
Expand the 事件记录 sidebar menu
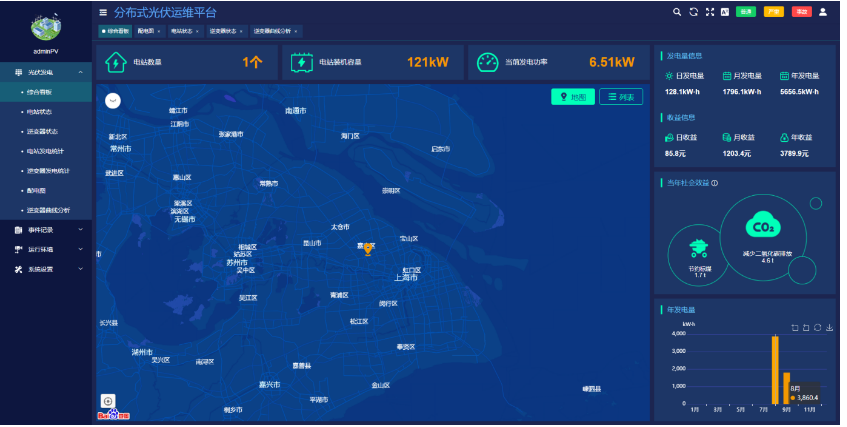pyautogui.click(x=46, y=230)
